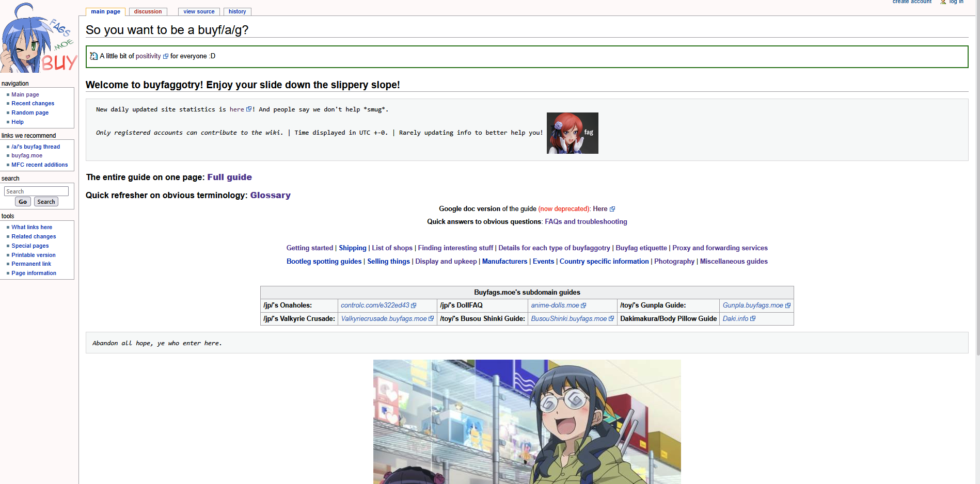
Task: Open Finding interesting stuff
Action: click(455, 248)
